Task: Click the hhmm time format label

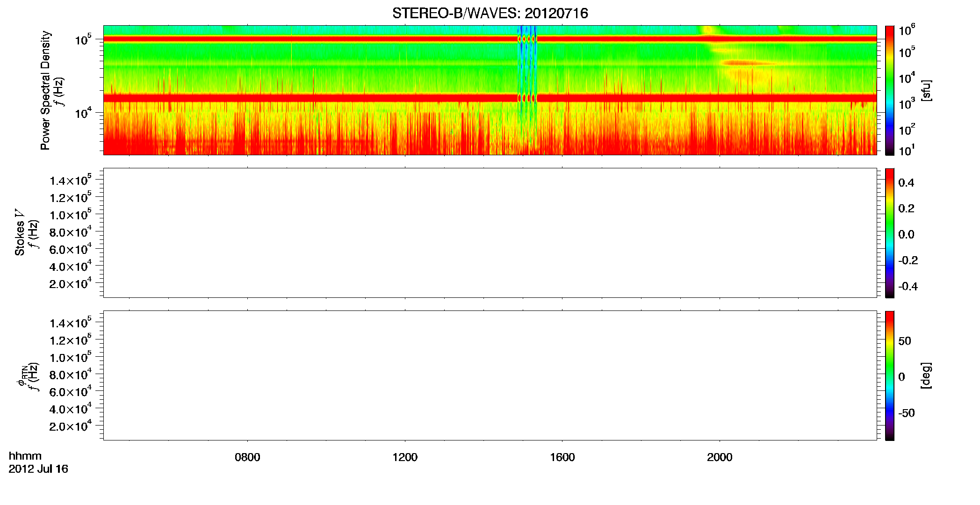Action: point(25,456)
